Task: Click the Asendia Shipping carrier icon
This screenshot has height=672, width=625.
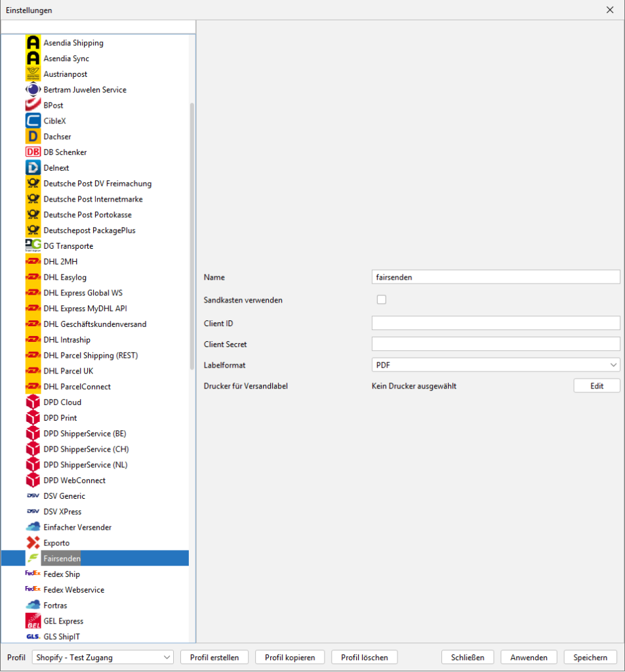Action: pos(33,43)
